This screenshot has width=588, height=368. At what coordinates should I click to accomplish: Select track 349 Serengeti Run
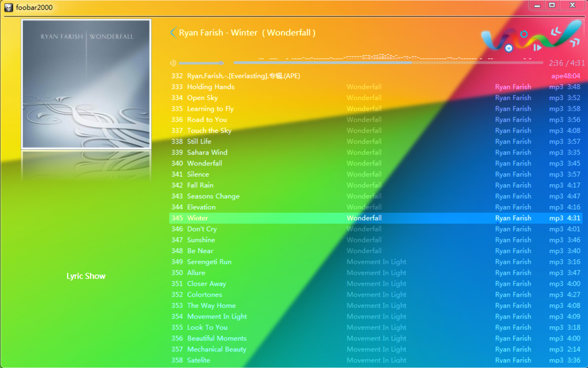[x=376, y=262]
